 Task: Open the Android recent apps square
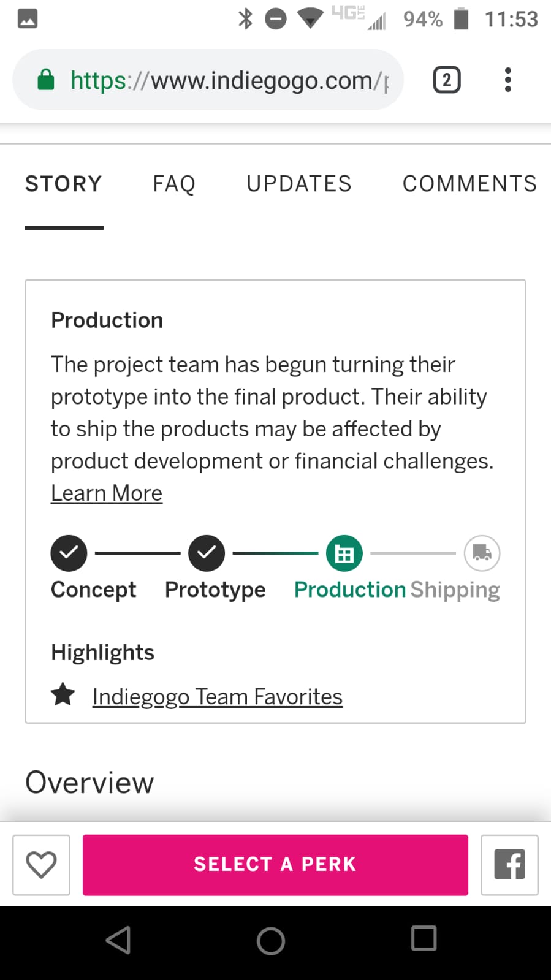[x=424, y=938]
